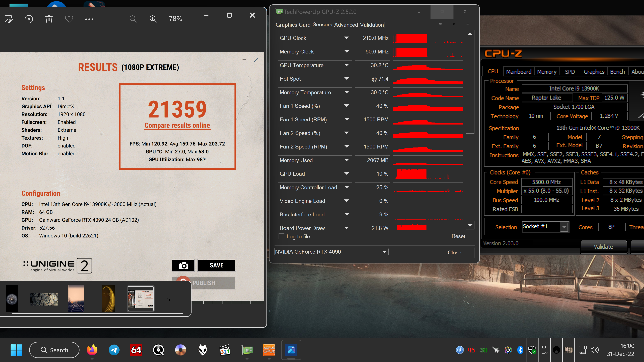The width and height of the screenshot is (644, 362).
Task: Click the PUBLISH button
Action: click(x=204, y=283)
